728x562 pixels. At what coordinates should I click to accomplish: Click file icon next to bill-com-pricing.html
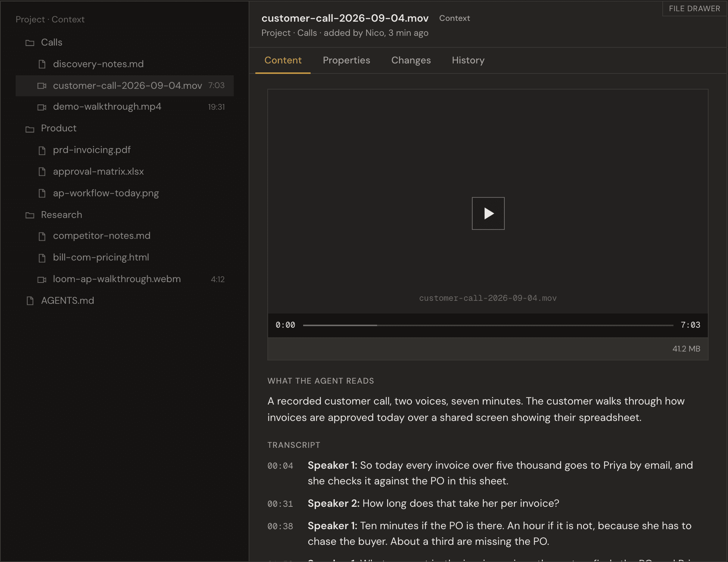(x=42, y=258)
